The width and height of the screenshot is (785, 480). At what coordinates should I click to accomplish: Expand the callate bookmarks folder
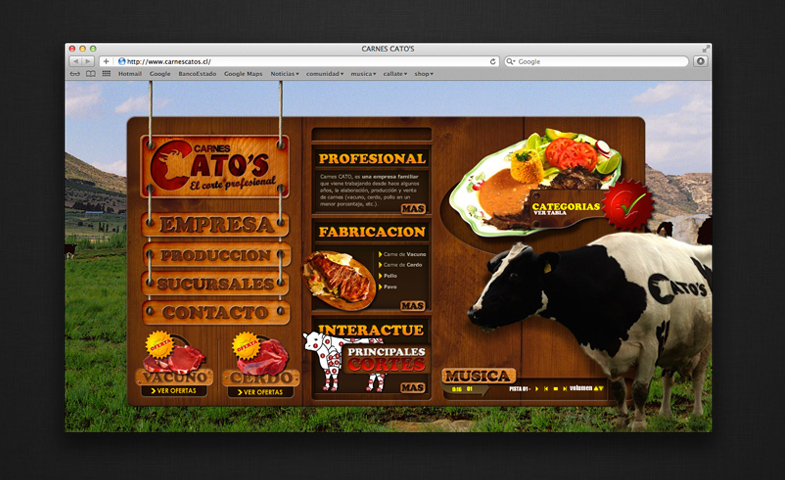pos(395,74)
